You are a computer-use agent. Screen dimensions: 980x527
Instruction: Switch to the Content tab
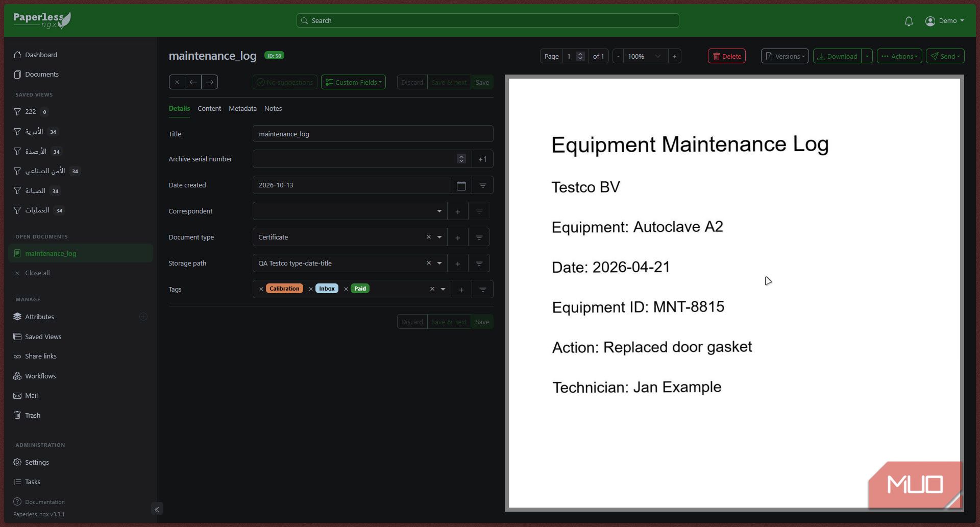tap(209, 109)
